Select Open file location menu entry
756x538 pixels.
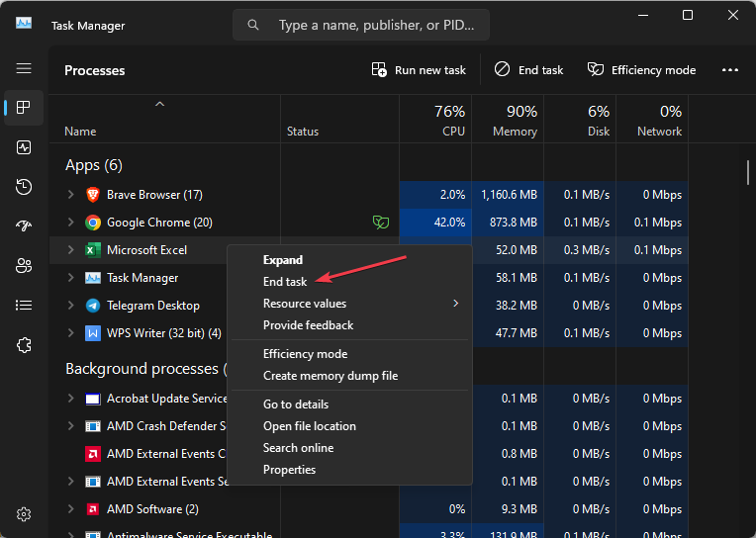point(309,426)
